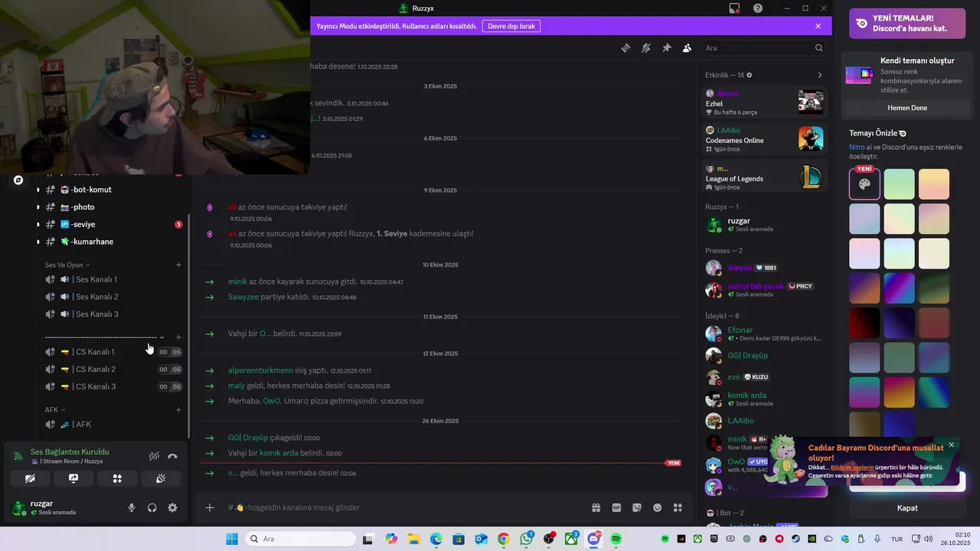Add a channel to the AFK category

[x=178, y=409]
